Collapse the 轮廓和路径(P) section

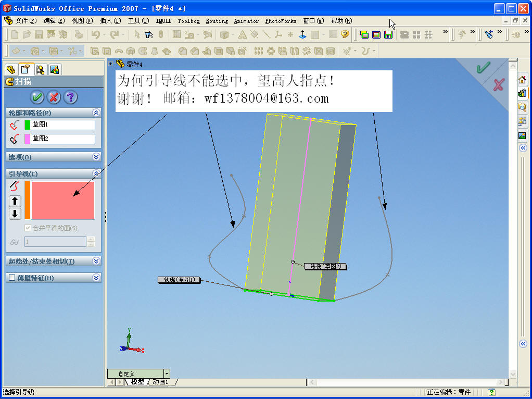click(96, 113)
